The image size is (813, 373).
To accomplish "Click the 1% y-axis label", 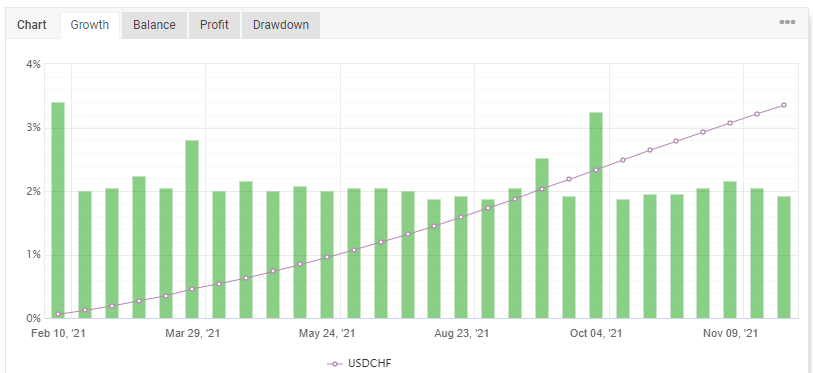I will [33, 255].
